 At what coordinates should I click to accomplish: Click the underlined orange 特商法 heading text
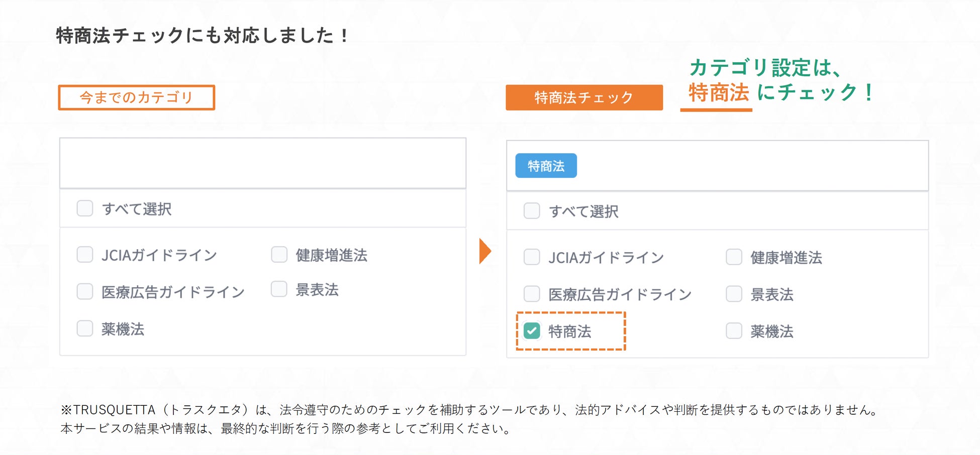[x=718, y=93]
